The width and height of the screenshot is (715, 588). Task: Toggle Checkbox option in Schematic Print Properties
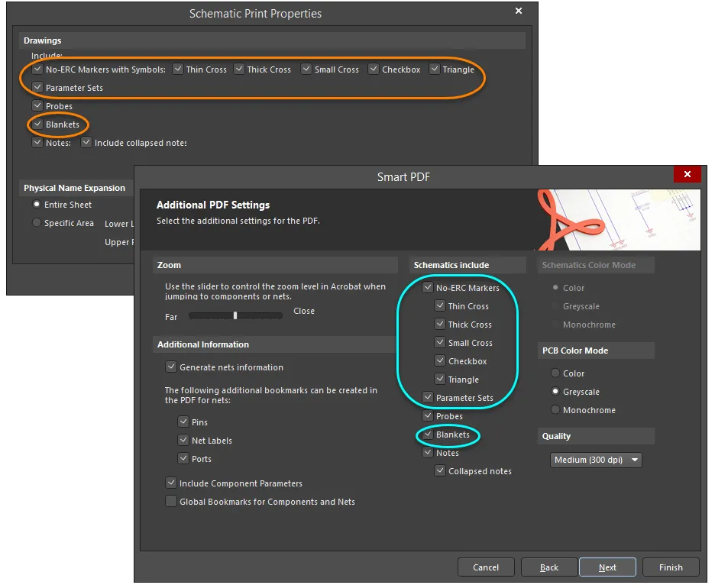tap(374, 69)
